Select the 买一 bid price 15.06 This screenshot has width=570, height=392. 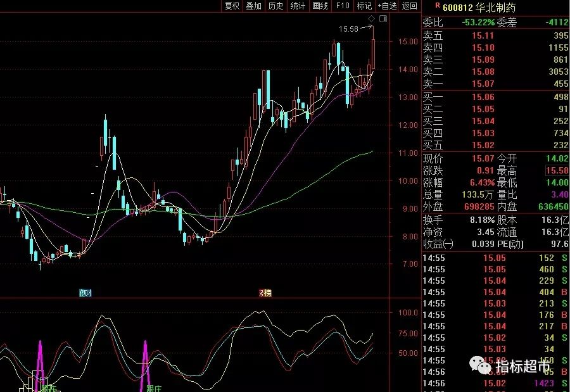(x=483, y=97)
